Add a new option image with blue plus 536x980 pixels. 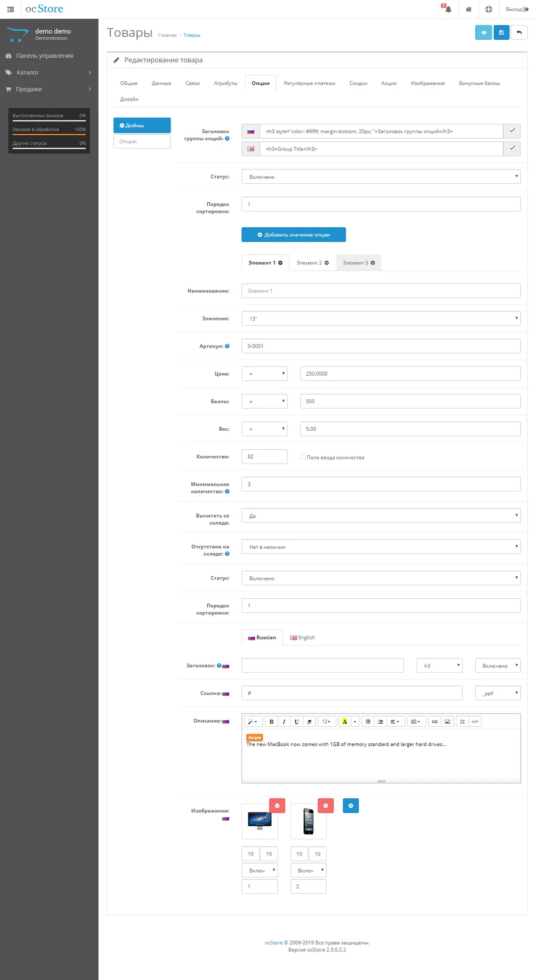(x=351, y=805)
